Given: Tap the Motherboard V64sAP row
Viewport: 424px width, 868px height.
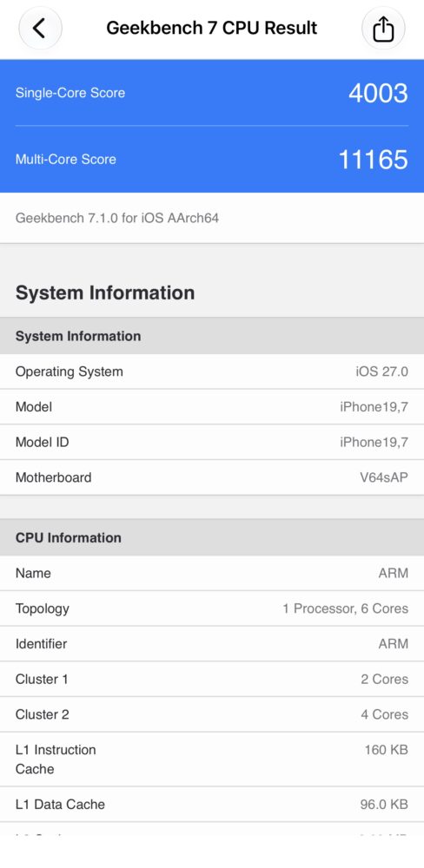Looking at the screenshot, I should click(212, 477).
